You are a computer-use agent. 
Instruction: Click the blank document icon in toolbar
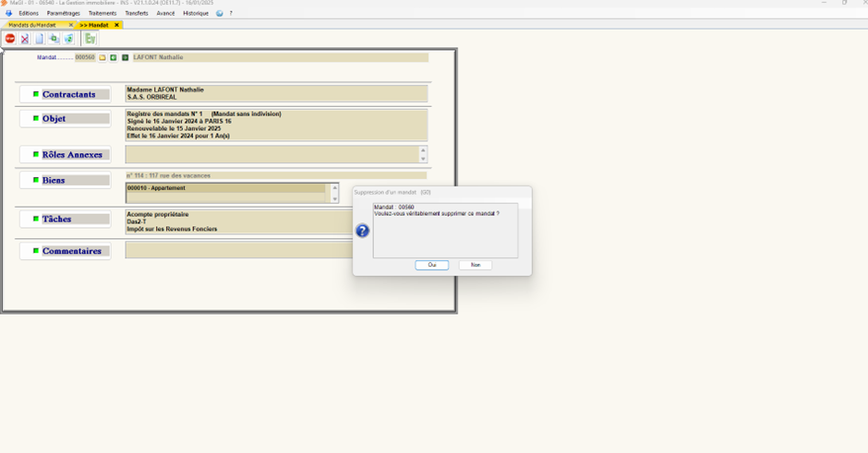tap(40, 39)
